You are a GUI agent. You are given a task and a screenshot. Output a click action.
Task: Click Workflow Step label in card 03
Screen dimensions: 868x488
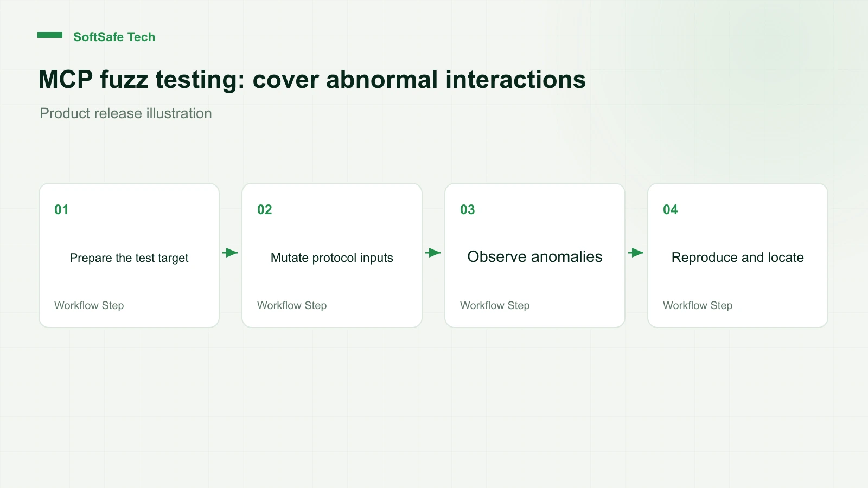coord(495,306)
